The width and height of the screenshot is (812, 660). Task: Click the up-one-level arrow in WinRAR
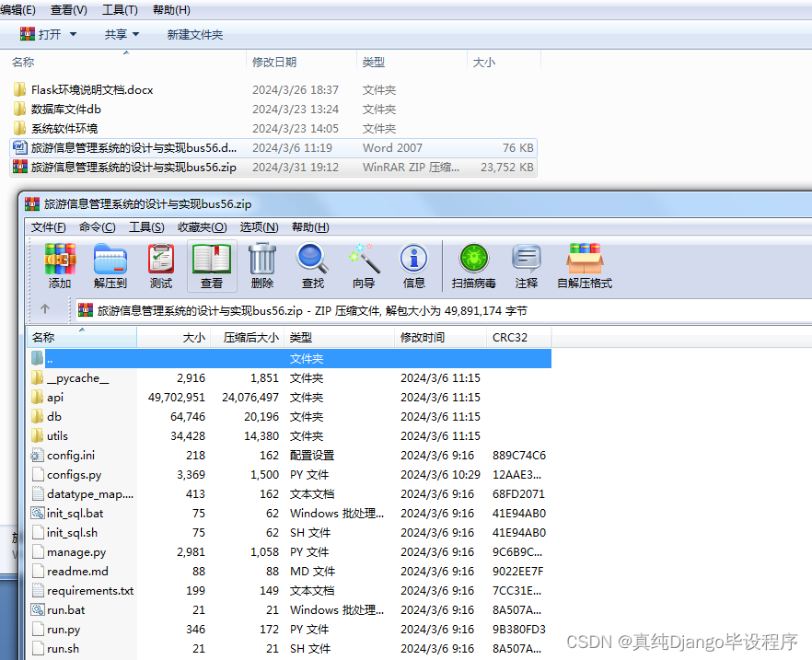tap(45, 309)
